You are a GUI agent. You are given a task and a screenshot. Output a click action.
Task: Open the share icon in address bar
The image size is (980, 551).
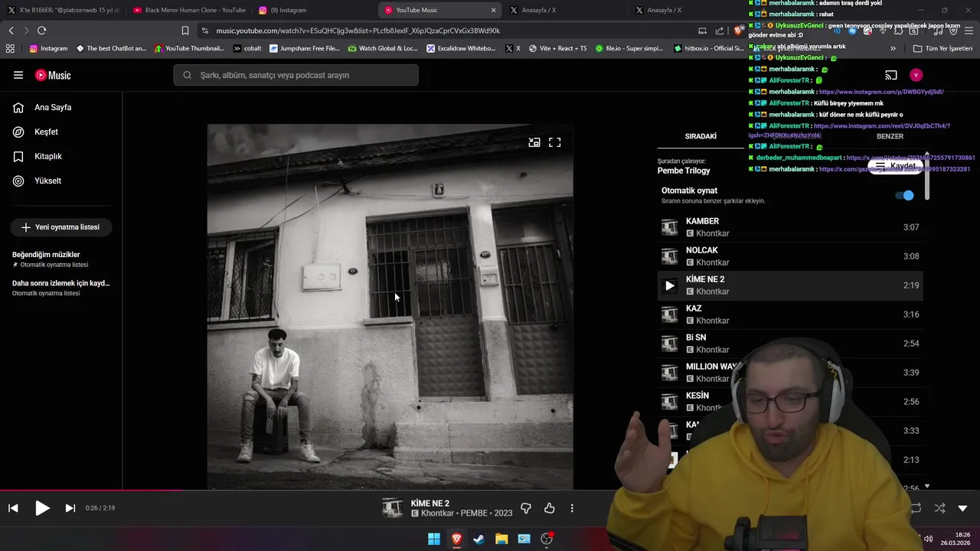pyautogui.click(x=720, y=31)
